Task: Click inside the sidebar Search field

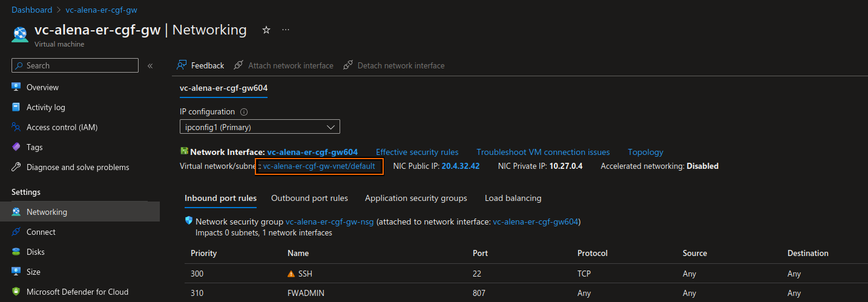Action: tap(75, 65)
